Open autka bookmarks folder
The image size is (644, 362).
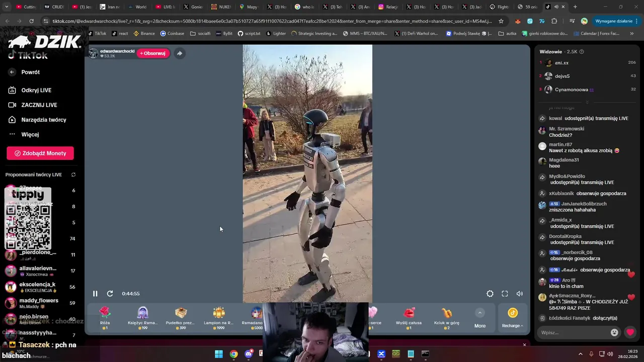pos(507,34)
